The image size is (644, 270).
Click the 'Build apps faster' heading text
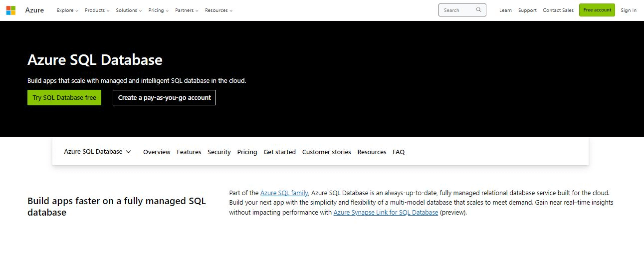(117, 207)
